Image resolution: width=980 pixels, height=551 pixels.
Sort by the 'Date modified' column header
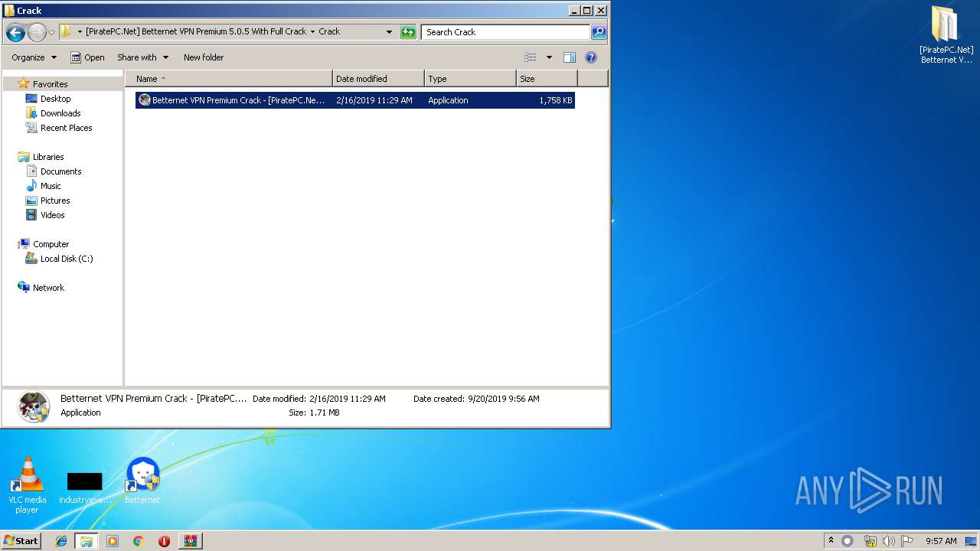[378, 79]
